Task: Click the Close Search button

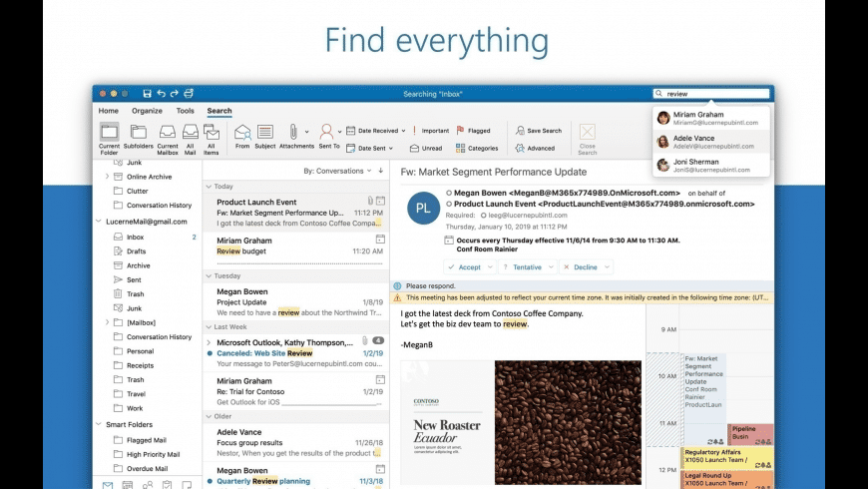Action: pos(588,139)
